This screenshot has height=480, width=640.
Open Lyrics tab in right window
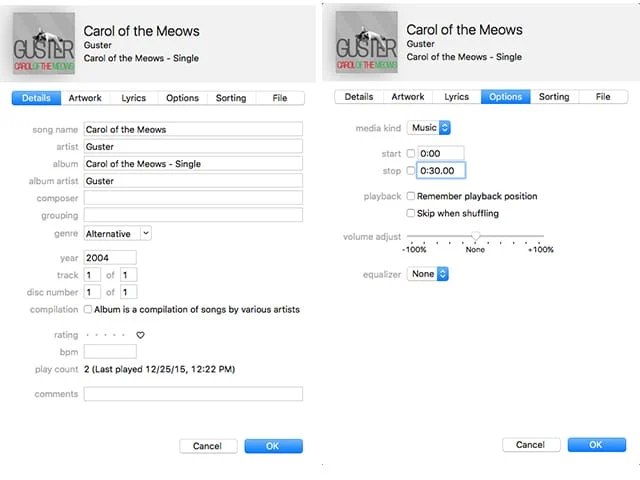tap(457, 97)
